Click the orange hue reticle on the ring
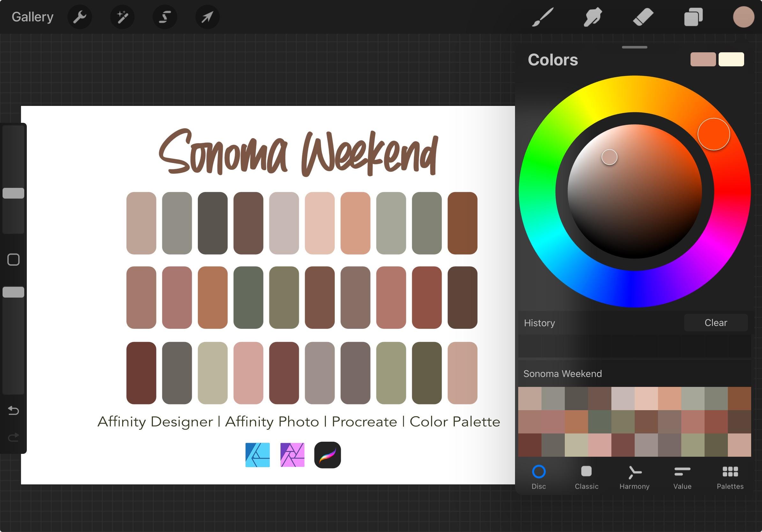762x532 pixels. click(x=713, y=134)
